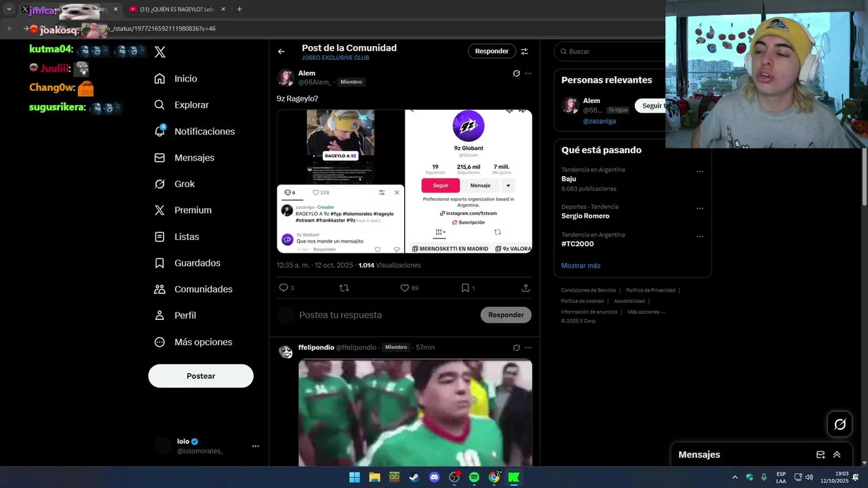
Task: Close the YouTube QUIÉN ES RAGEYLO tab
Action: pyautogui.click(x=223, y=9)
